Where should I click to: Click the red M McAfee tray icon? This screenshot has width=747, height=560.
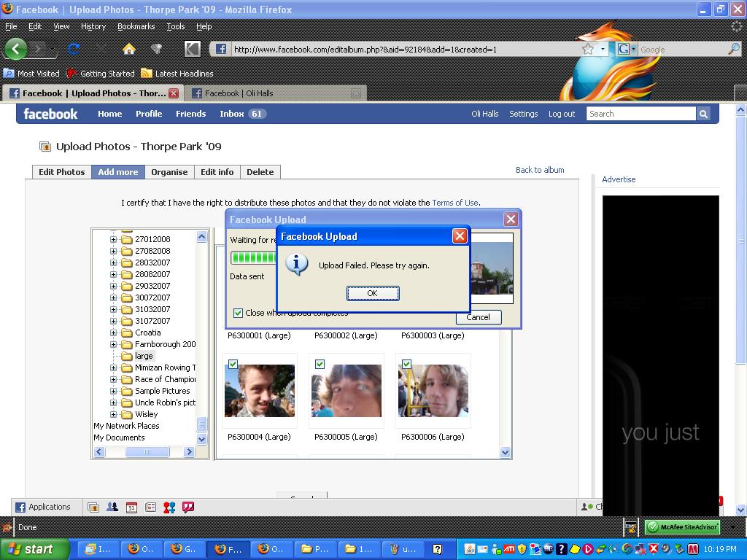(x=692, y=549)
